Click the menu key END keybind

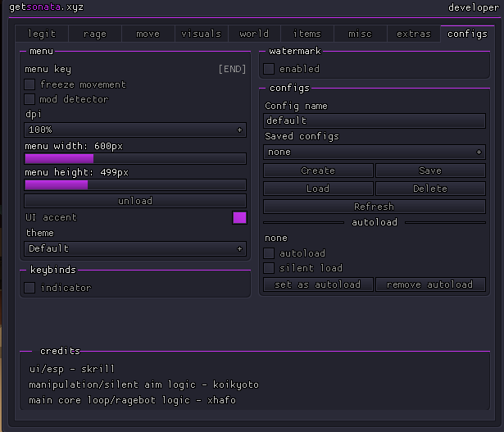tap(232, 69)
